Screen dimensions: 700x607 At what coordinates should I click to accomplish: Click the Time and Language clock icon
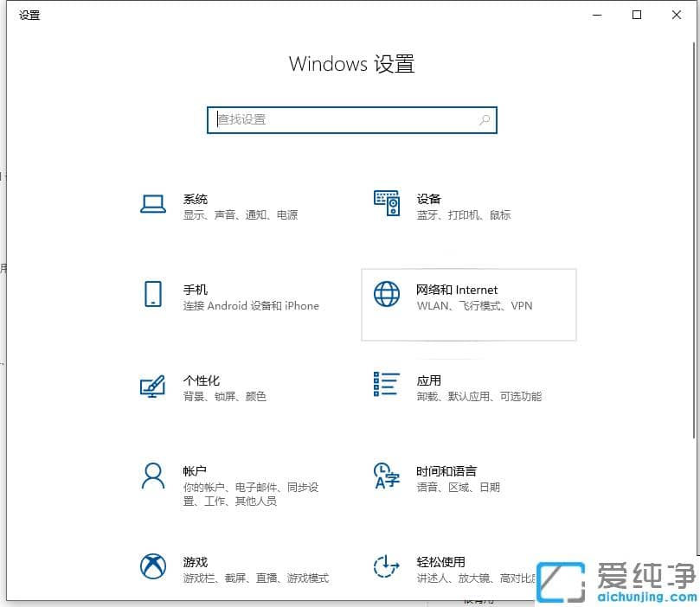[x=386, y=477]
